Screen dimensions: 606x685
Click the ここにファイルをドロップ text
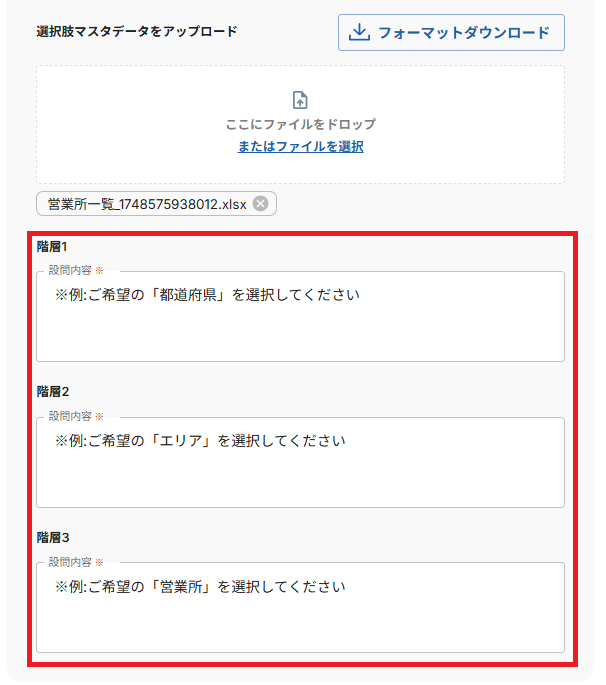[x=300, y=124]
